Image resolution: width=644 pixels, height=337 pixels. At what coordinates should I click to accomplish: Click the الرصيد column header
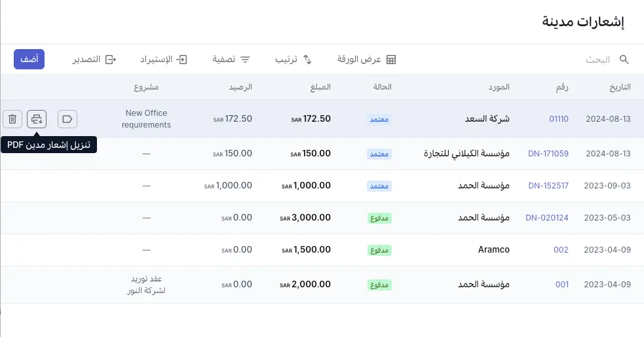(x=240, y=87)
